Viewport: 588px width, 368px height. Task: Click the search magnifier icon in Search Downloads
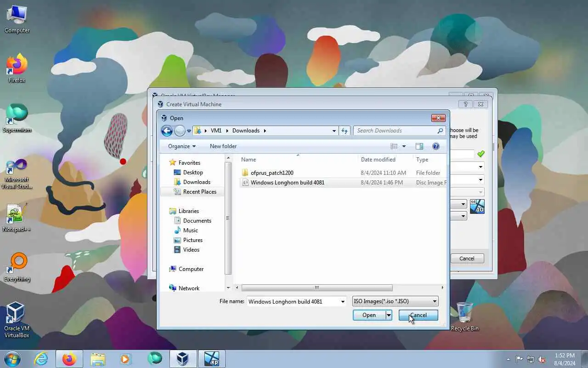(x=440, y=131)
